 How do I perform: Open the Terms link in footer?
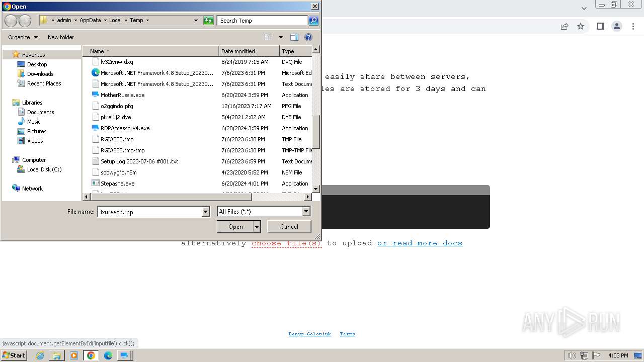(347, 334)
